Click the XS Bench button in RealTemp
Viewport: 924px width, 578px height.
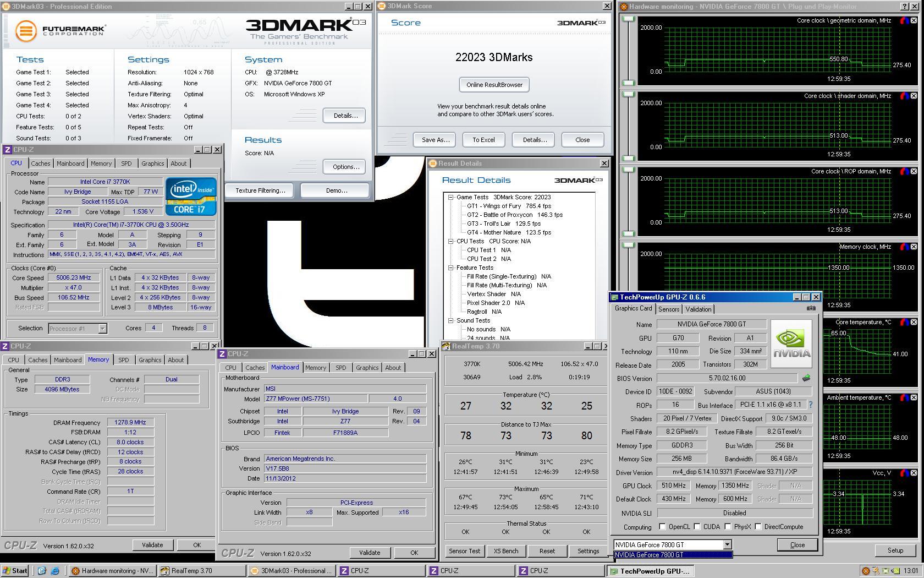(x=506, y=551)
